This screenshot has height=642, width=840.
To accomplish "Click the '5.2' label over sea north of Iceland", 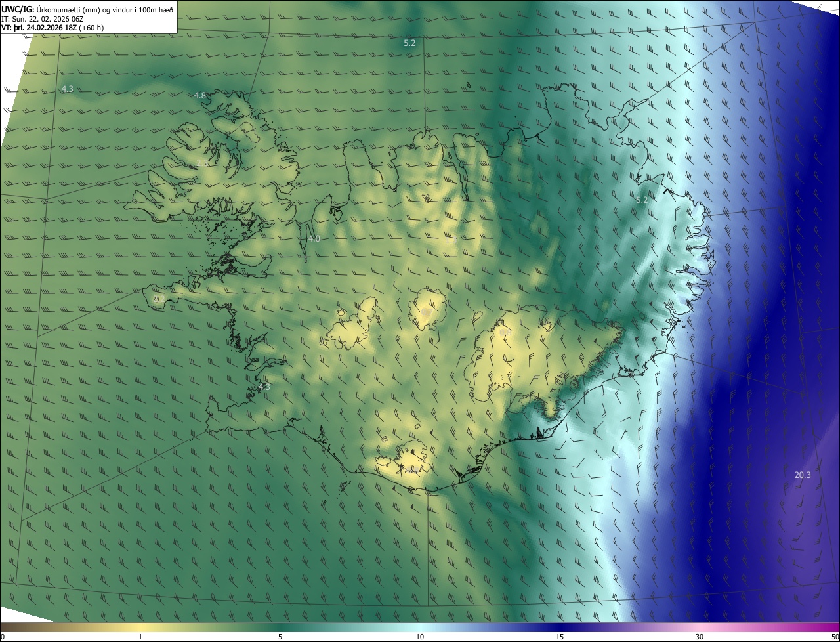I will pos(409,43).
